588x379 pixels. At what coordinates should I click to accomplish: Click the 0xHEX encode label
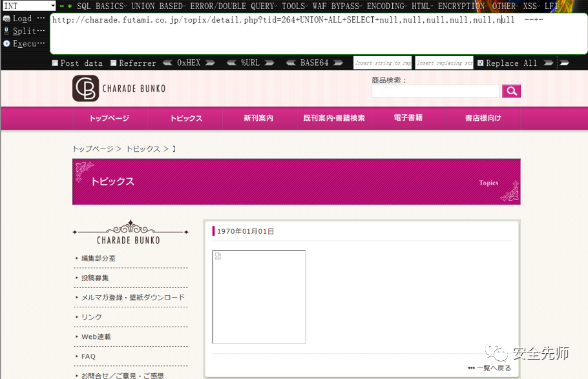coord(189,63)
